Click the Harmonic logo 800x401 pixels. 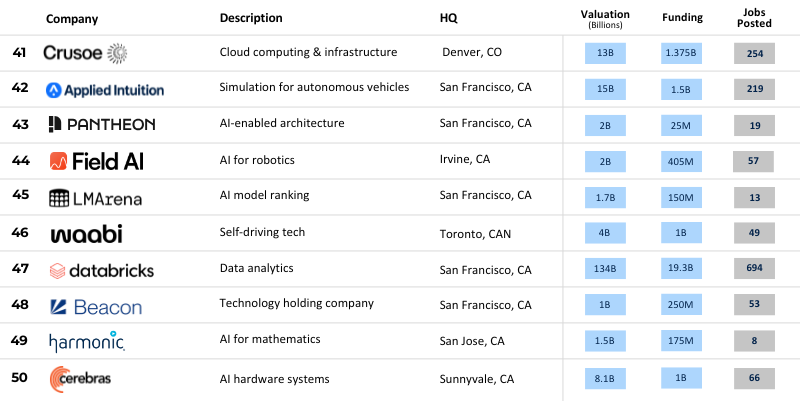coord(87,342)
